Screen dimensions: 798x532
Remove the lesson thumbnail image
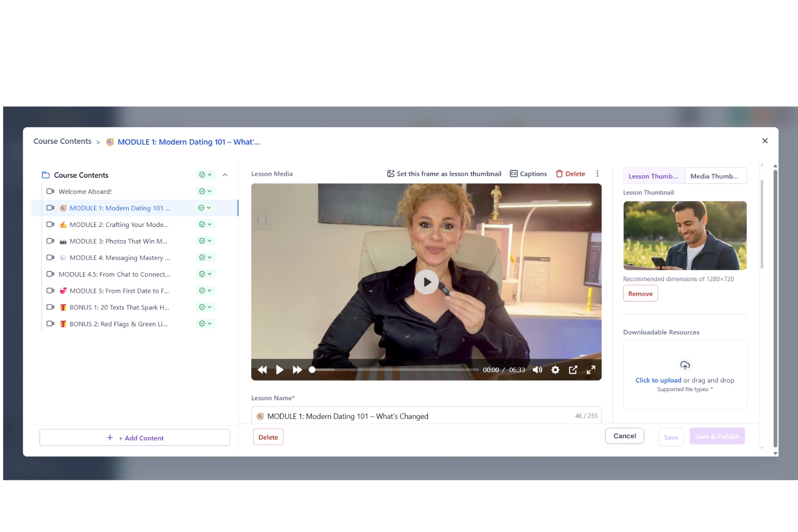coord(640,294)
